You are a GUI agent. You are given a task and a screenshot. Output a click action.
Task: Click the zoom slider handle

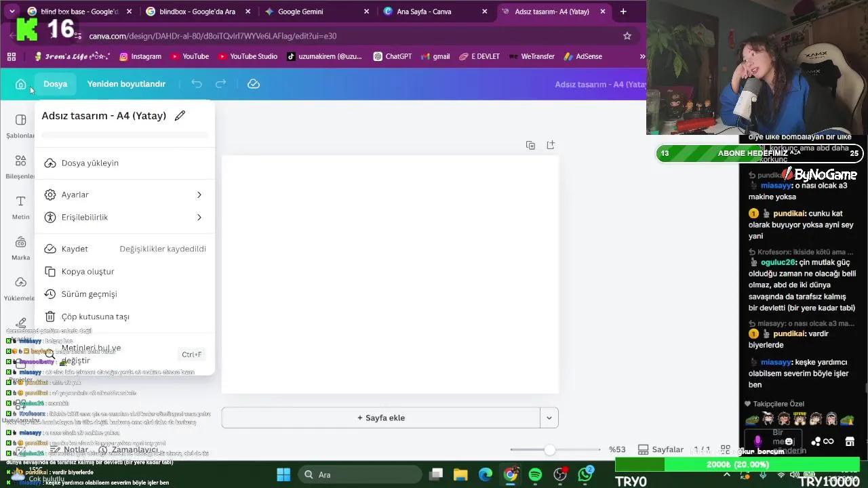(x=550, y=449)
